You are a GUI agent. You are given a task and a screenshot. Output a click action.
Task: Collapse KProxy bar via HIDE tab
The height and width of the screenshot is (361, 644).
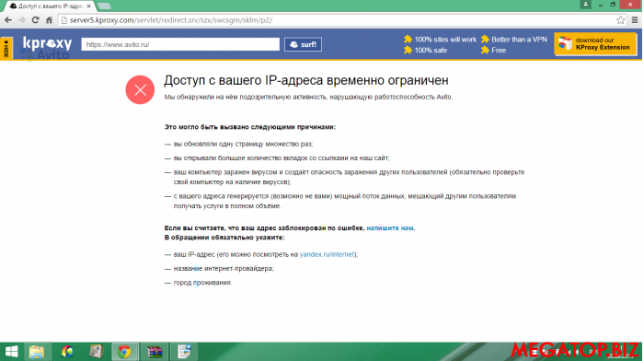[x=6, y=49]
